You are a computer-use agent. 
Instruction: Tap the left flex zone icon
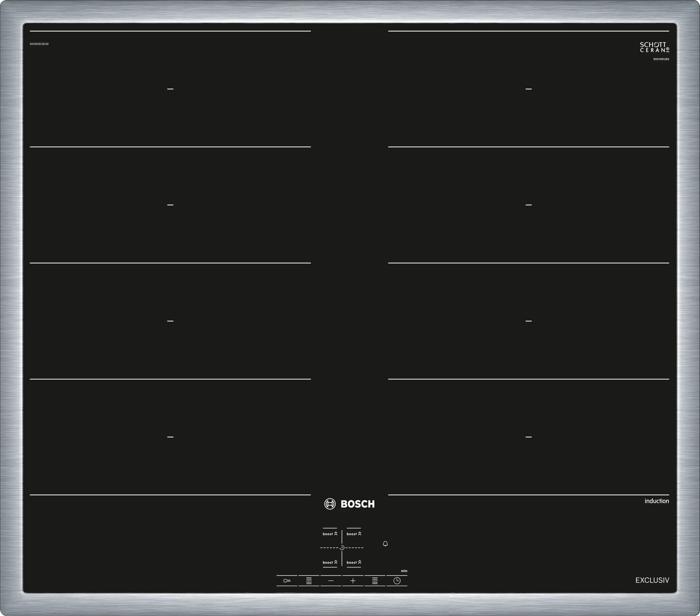point(309,580)
